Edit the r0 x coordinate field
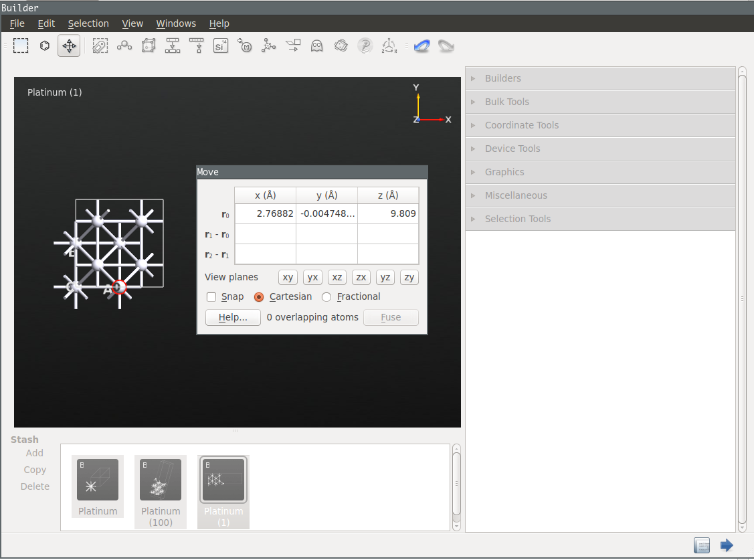Screen dimensions: 754x560 click(266, 214)
